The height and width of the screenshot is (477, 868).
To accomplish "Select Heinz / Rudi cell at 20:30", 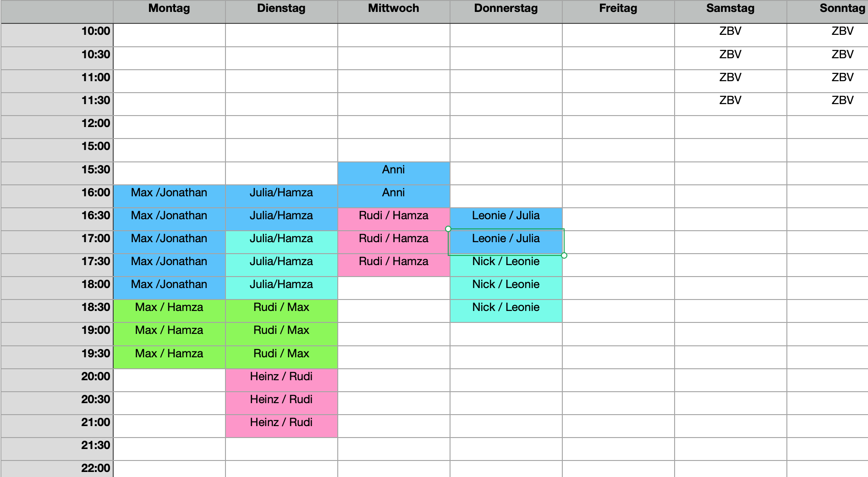I will (x=281, y=403).
